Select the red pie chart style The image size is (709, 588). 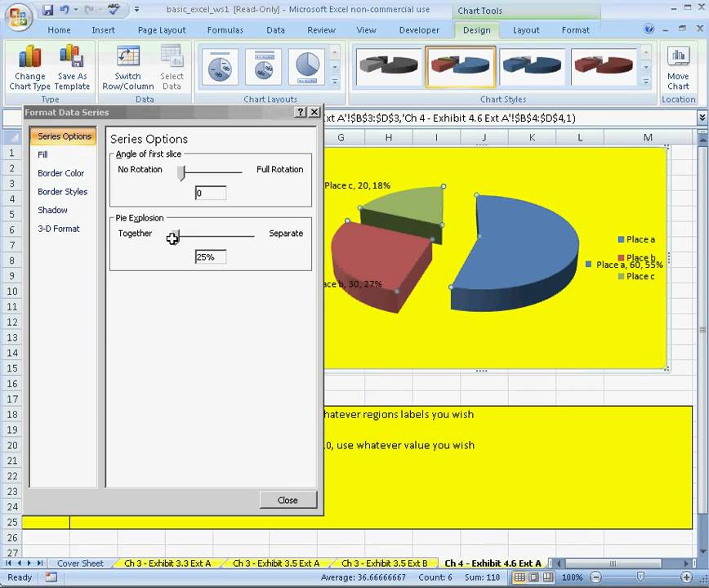[604, 66]
